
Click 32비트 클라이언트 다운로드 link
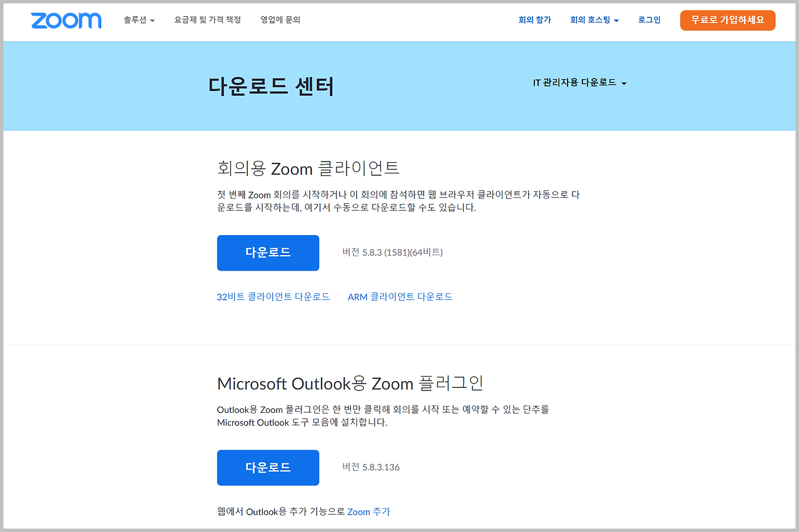click(x=273, y=297)
